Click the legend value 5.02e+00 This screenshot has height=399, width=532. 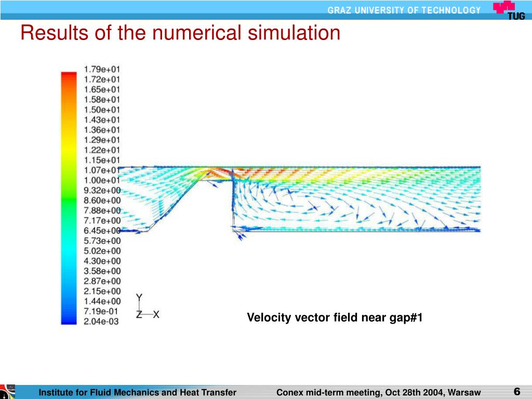tap(102, 251)
